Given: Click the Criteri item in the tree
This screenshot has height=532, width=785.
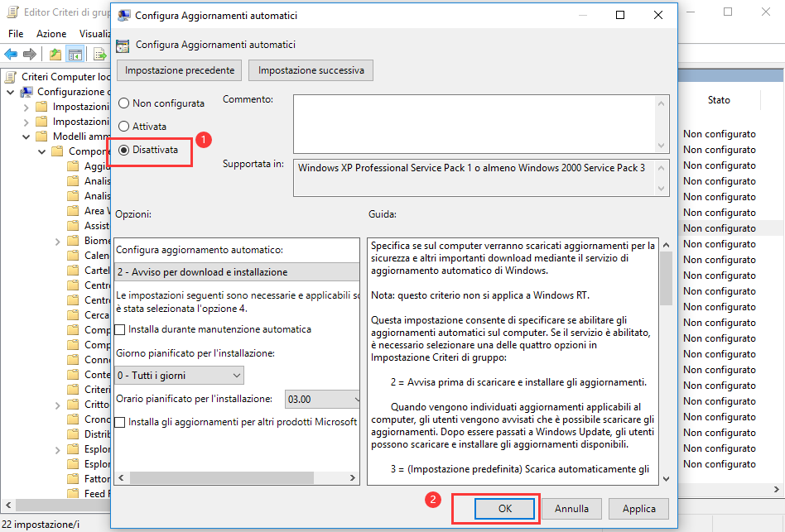Looking at the screenshot, I should (x=97, y=390).
